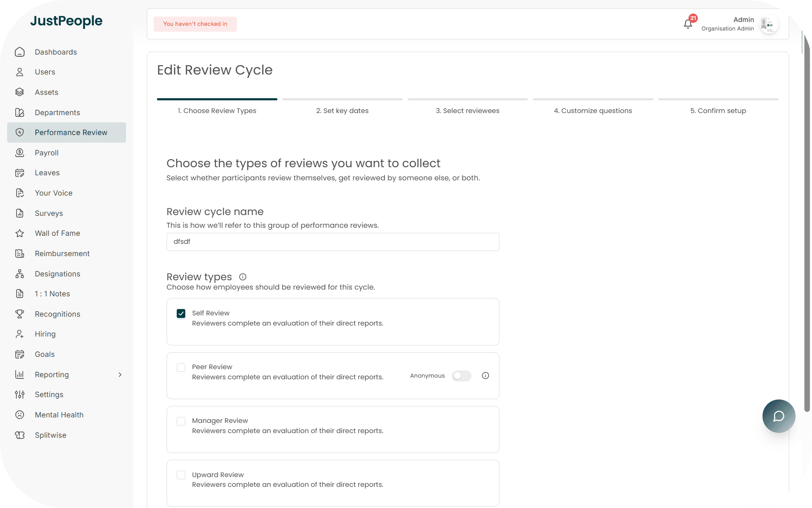Viewport: 812px width, 508px height.
Task: Check the Upward Review checkbox
Action: pos(181,475)
